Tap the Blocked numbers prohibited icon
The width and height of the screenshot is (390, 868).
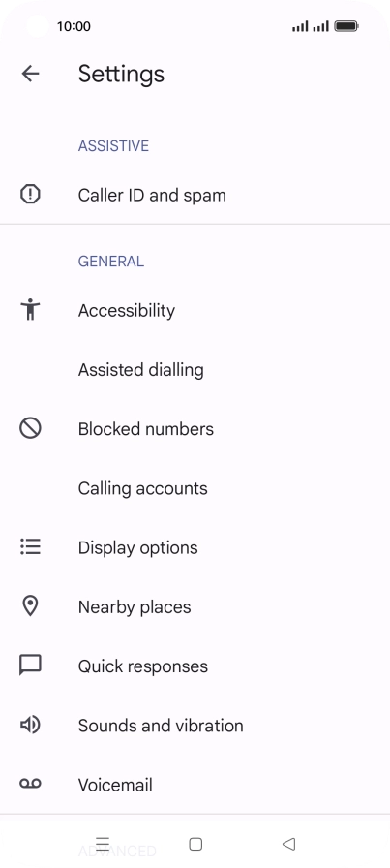pyautogui.click(x=30, y=428)
